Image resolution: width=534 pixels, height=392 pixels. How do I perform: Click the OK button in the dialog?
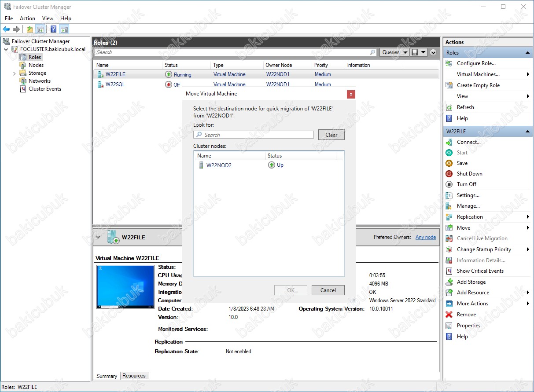(x=291, y=290)
